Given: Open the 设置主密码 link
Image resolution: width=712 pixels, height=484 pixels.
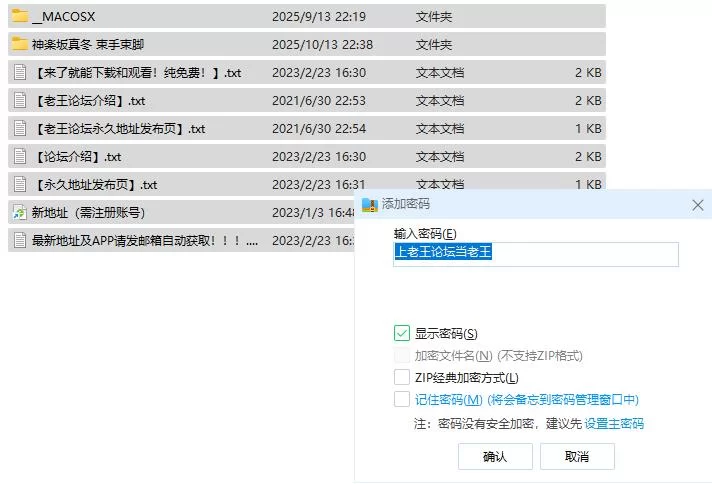Looking at the screenshot, I should click(x=614, y=424).
